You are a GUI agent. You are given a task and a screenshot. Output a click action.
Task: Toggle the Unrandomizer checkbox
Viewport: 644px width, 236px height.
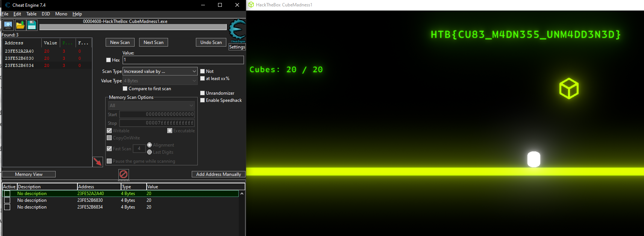tap(203, 93)
